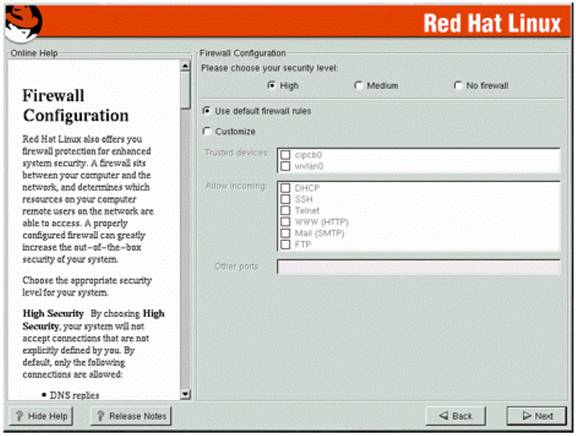The height and width of the screenshot is (436, 576).
Task: Go Back to previous step
Action: 456,416
